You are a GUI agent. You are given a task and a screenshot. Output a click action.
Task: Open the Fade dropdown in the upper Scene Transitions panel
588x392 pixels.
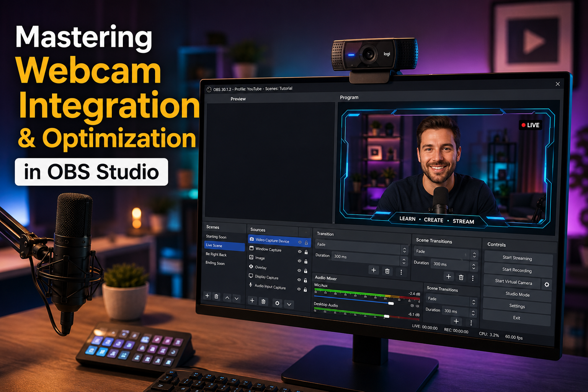446,253
